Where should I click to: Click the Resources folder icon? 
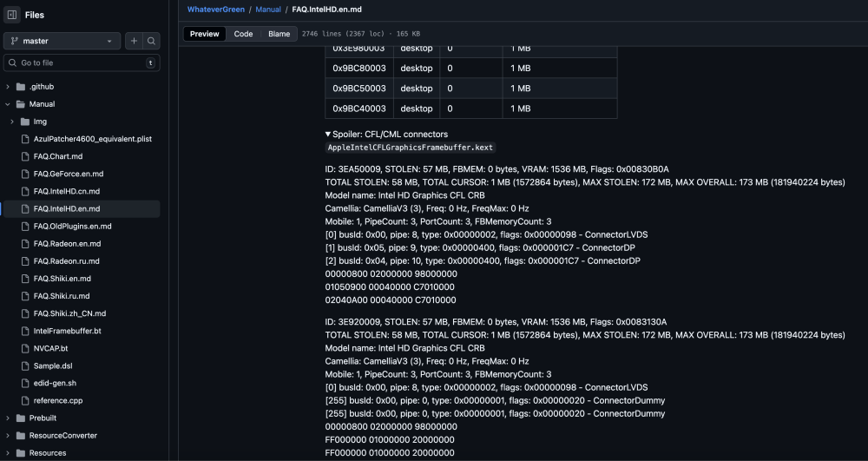[21, 453]
